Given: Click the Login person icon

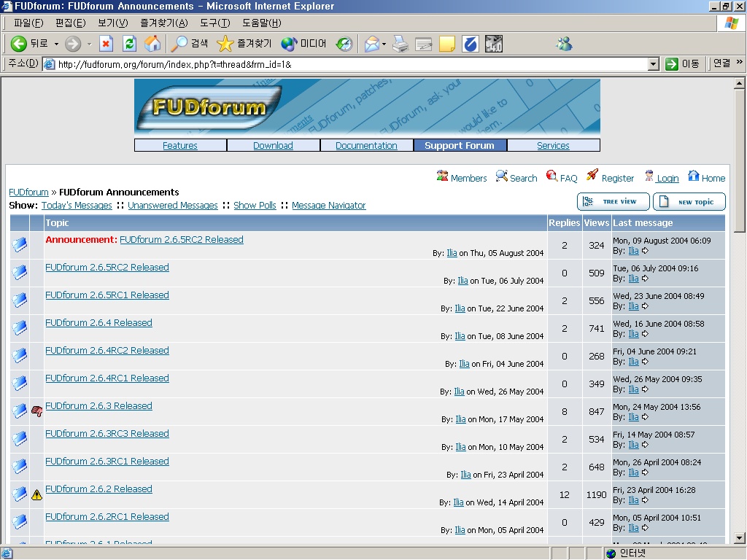Looking at the screenshot, I should (649, 176).
